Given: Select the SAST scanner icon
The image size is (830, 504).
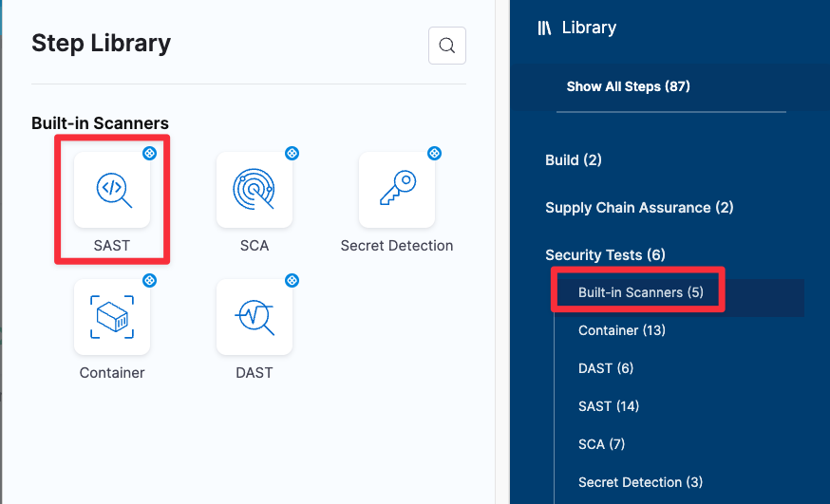Looking at the screenshot, I should coord(112,190).
